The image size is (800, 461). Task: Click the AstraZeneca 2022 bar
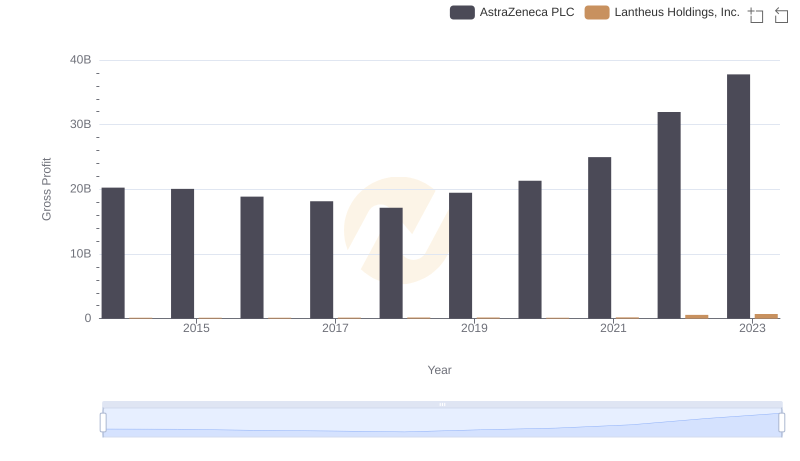(x=669, y=215)
